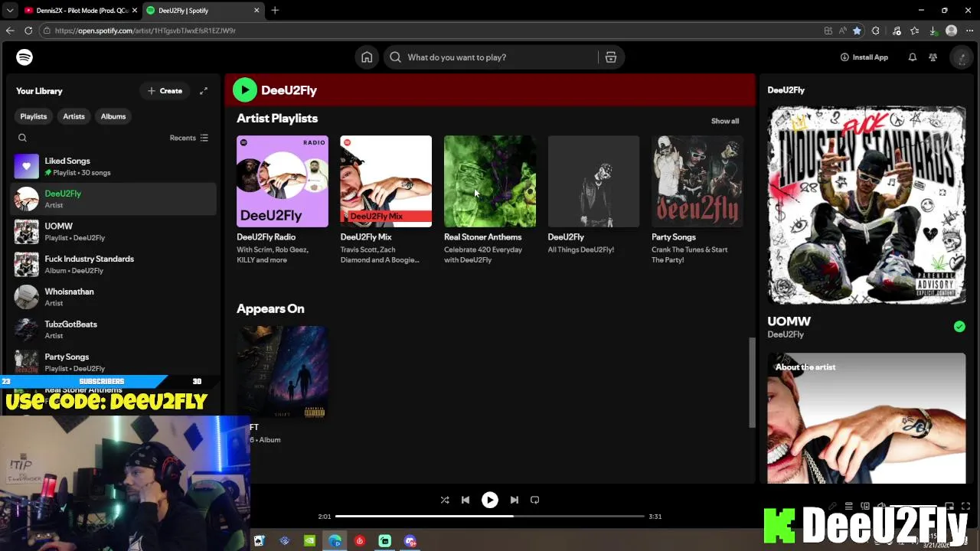Open the browser profile avatar
The width and height of the screenshot is (980, 551).
[952, 31]
